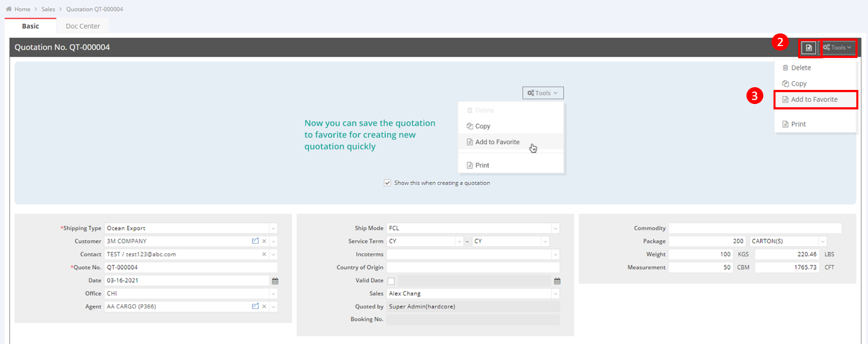Clear the Contact field with X icon
This screenshot has width=868, height=344.
point(264,254)
